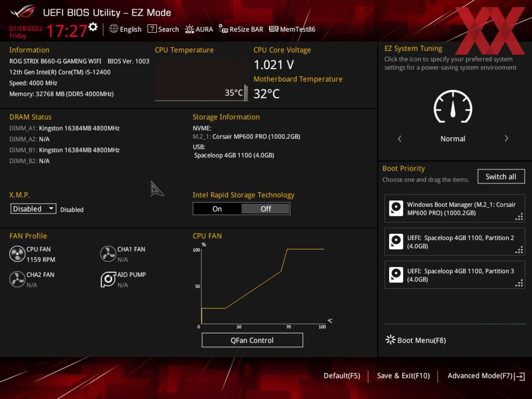Viewport: 532px width, 399px height.
Task: Open the English language menu
Action: (126, 29)
